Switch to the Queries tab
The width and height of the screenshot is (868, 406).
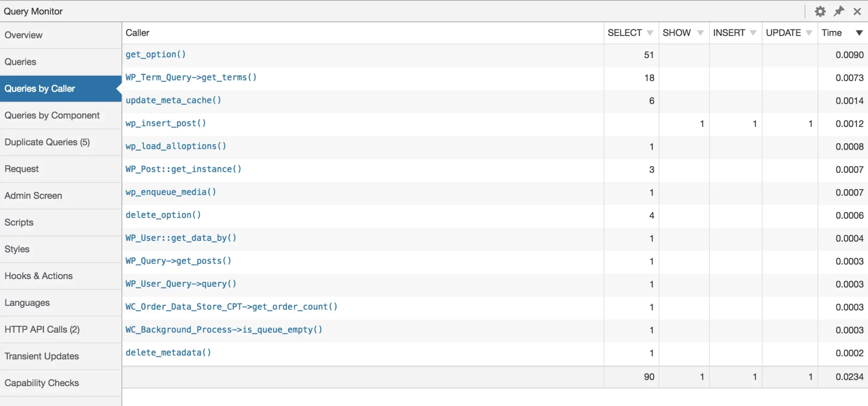pos(20,62)
